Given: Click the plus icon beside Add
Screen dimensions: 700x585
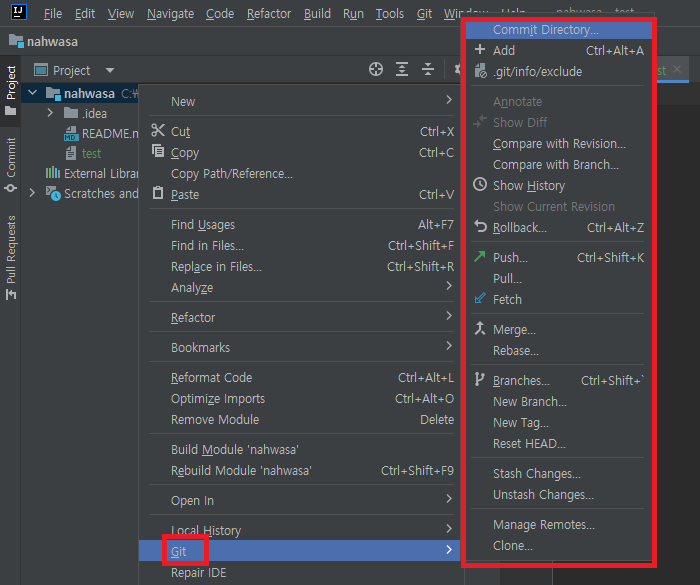Looking at the screenshot, I should [x=480, y=49].
